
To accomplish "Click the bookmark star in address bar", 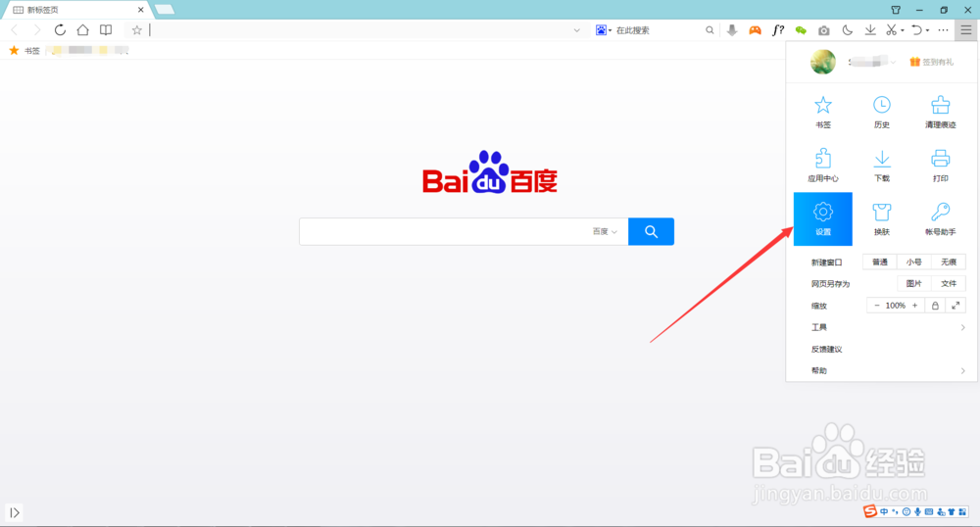I will point(137,30).
